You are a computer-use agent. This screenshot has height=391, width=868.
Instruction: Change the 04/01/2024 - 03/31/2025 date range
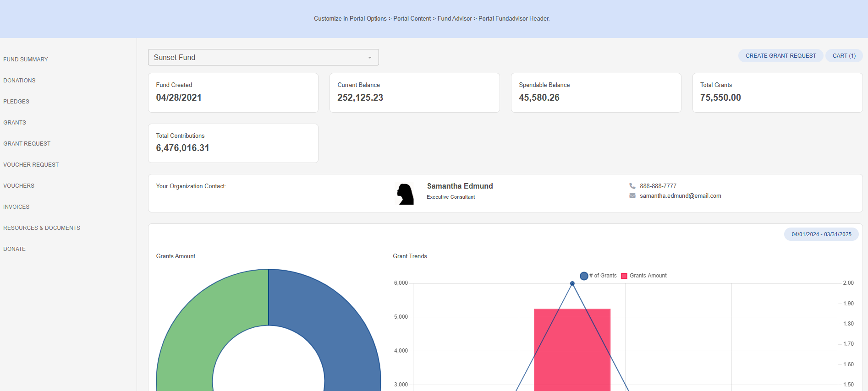[x=821, y=234]
